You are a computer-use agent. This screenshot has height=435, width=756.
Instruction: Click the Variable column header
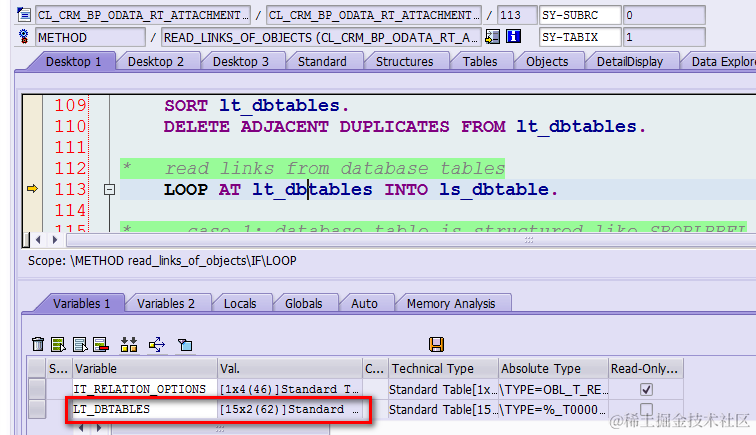tap(145, 368)
